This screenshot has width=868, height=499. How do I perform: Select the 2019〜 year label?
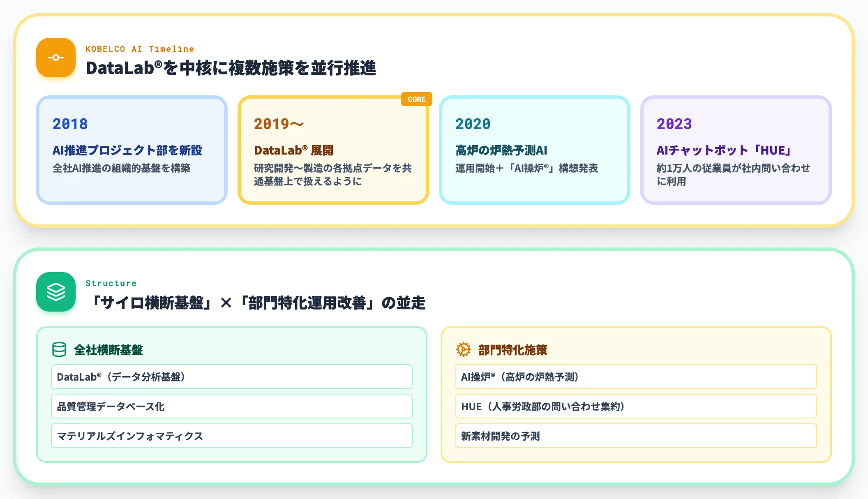coord(279,124)
